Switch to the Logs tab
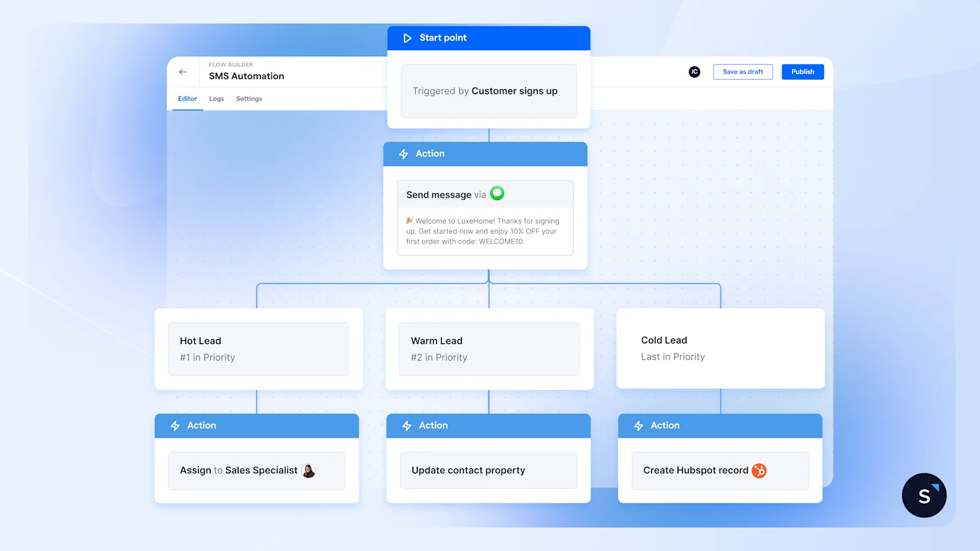The image size is (980, 551). point(216,99)
